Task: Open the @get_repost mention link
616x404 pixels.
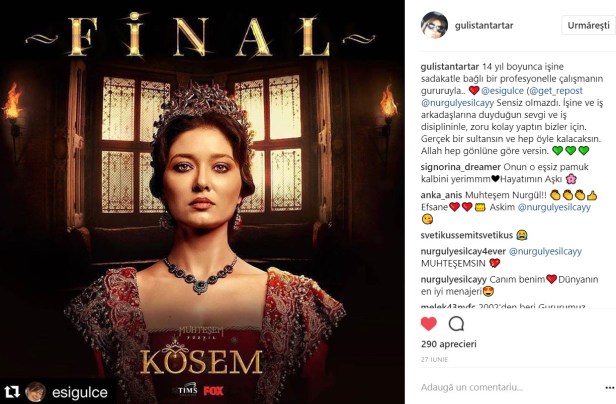Action: tap(556, 91)
